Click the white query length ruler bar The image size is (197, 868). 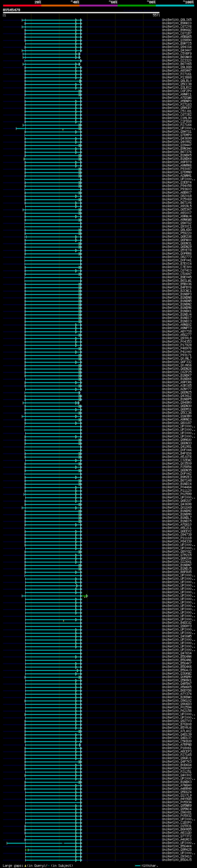(81, 13)
